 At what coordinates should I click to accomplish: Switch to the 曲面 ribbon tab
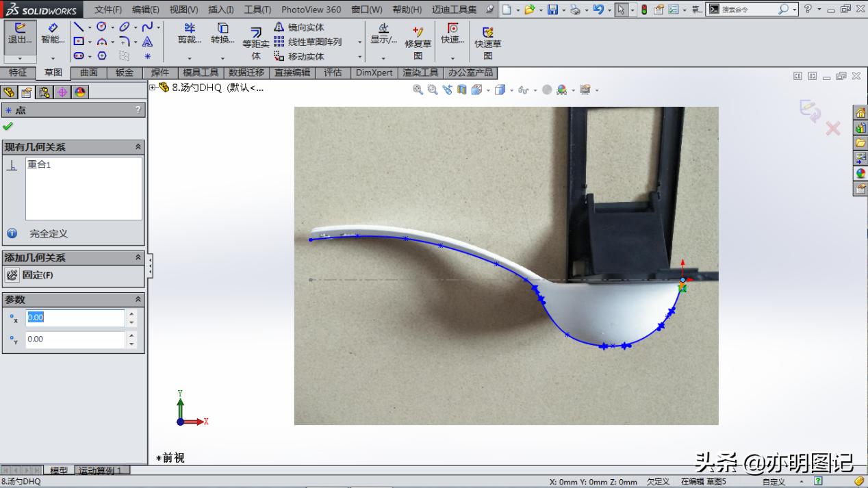(x=89, y=73)
